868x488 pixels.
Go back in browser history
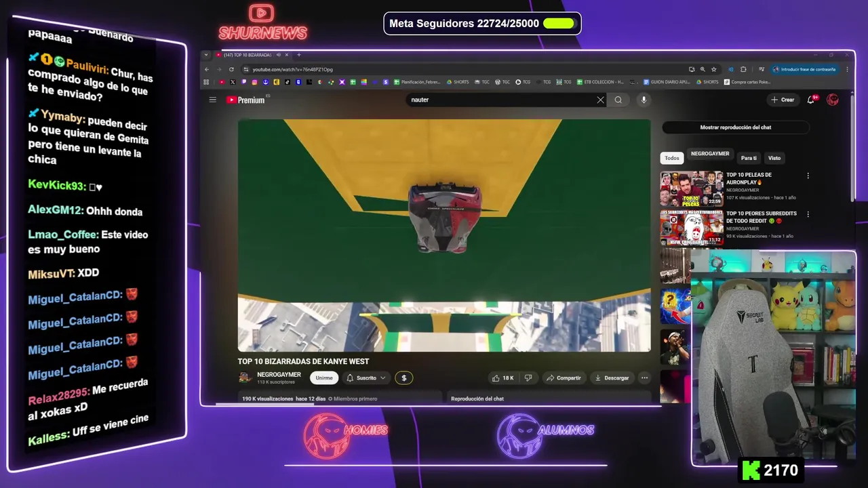[207, 69]
